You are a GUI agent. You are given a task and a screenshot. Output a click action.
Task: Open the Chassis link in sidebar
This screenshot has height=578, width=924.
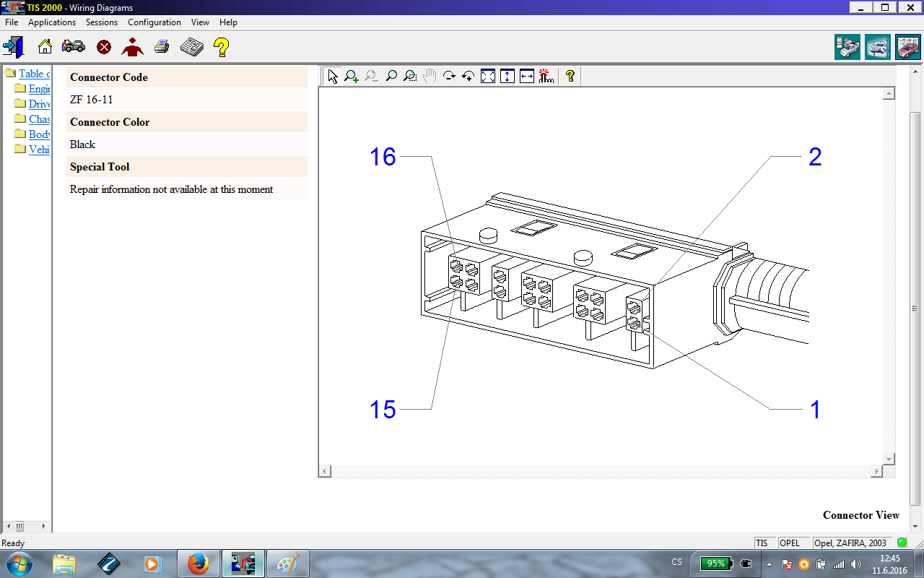pos(39,119)
